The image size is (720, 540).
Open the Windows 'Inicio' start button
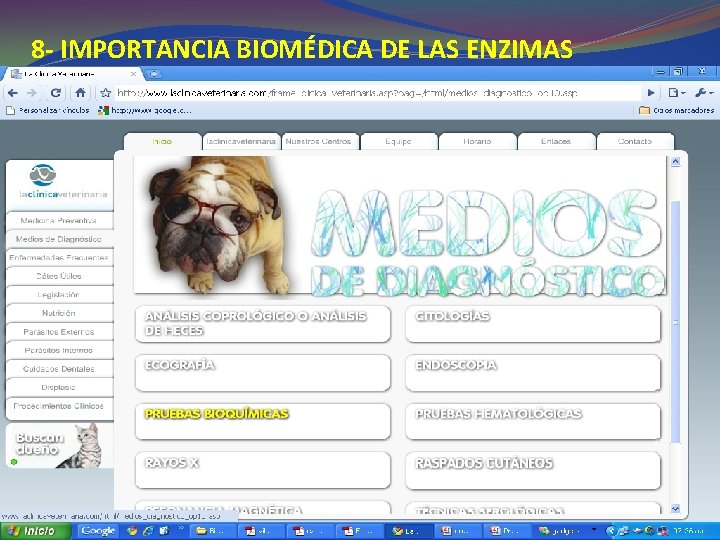[36, 531]
